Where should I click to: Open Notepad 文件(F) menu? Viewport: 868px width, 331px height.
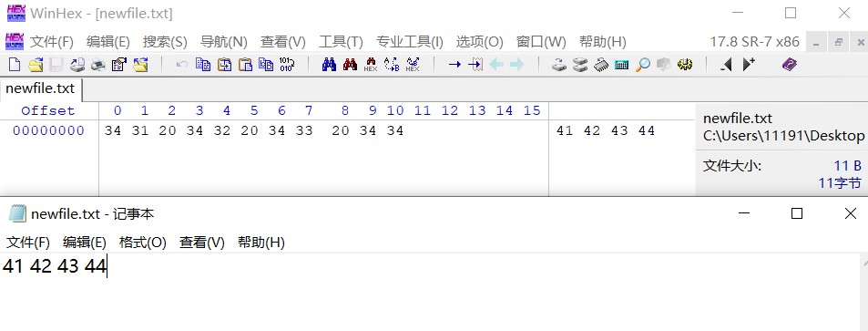(28, 243)
